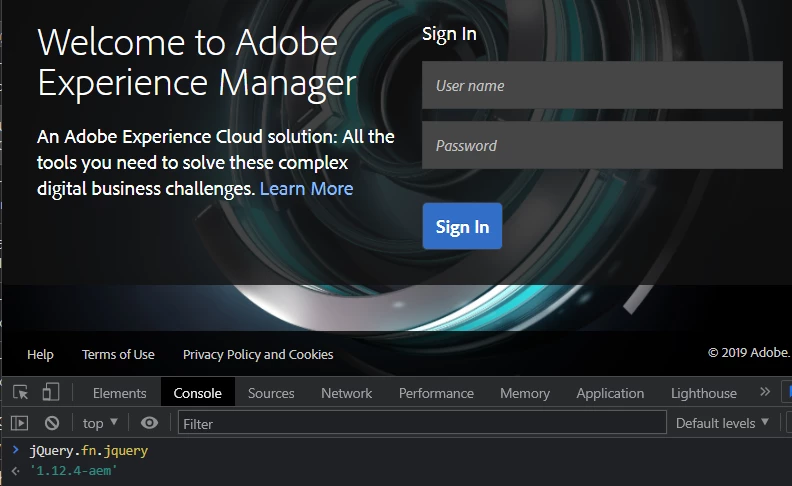Open Privacy Policy and Cookies link
Viewport: 792px width, 486px height.
click(x=258, y=355)
